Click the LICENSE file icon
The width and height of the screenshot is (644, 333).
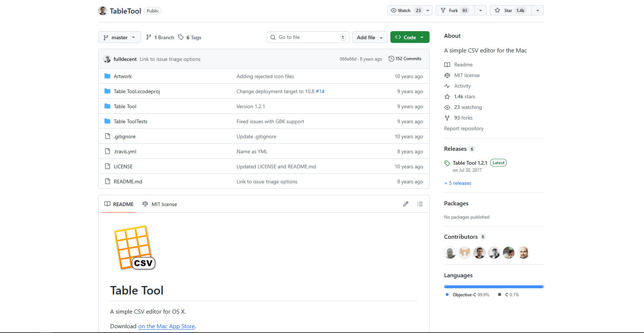(x=107, y=166)
